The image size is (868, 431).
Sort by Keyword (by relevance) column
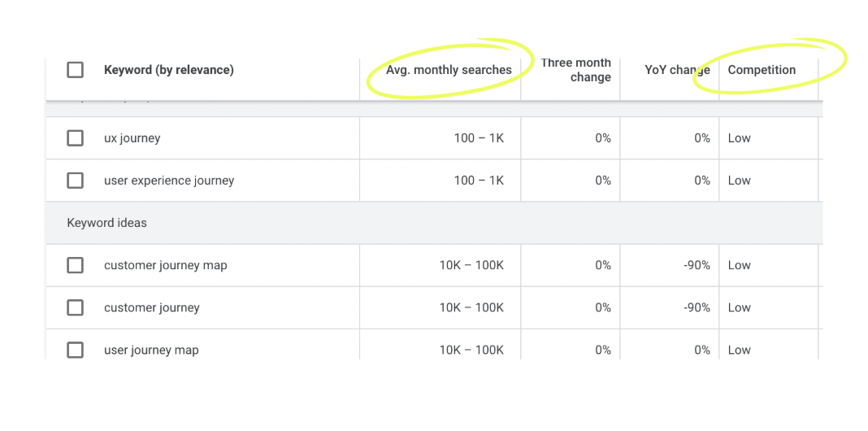(x=168, y=70)
